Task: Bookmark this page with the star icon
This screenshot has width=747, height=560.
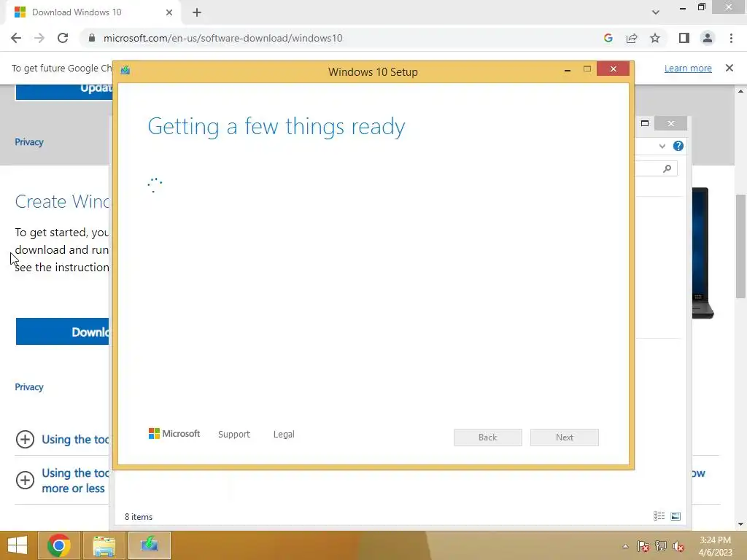Action: pos(655,38)
